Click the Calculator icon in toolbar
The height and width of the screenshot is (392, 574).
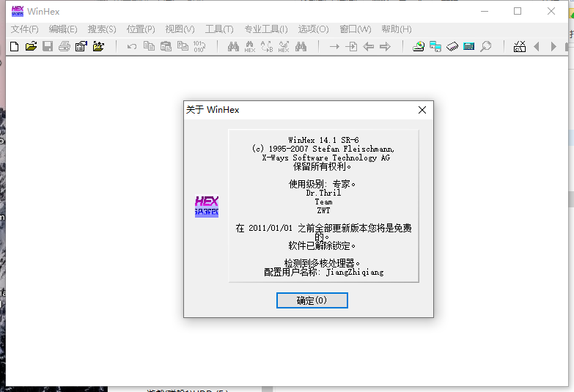point(469,46)
